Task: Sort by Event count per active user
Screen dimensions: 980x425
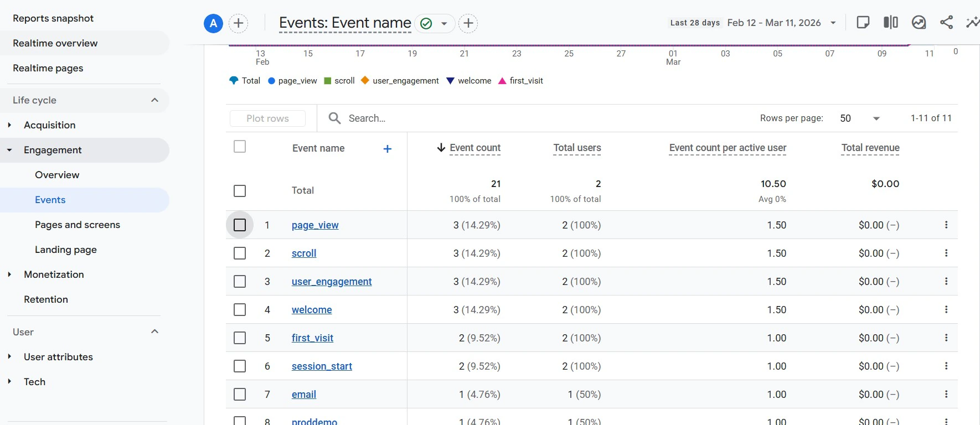Action: [728, 148]
